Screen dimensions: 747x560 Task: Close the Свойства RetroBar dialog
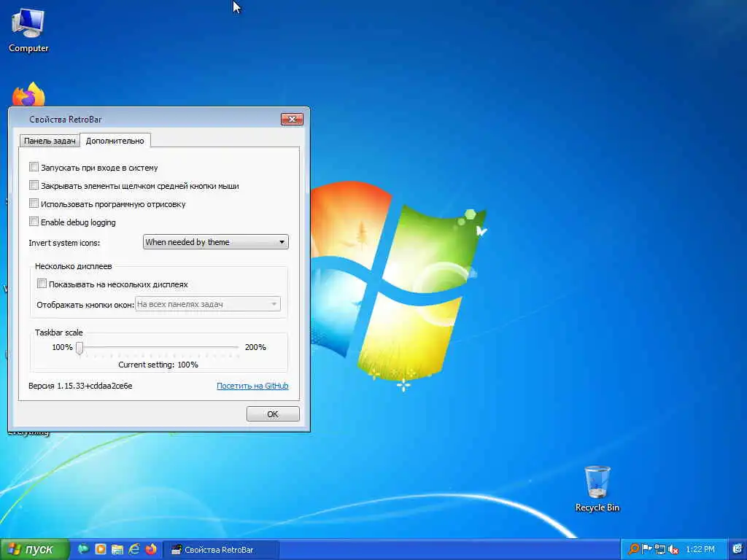(x=292, y=119)
